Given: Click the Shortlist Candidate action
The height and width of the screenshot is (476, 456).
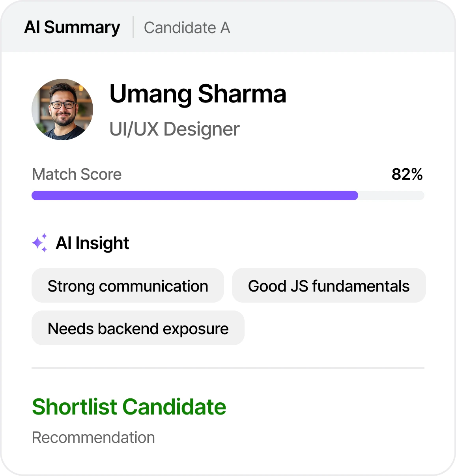Looking at the screenshot, I should (129, 407).
